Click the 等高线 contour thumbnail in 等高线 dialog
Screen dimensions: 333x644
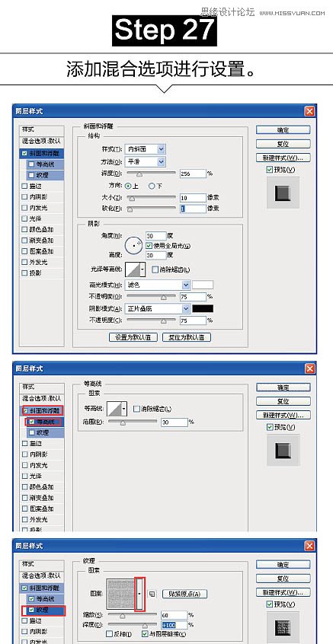114,409
